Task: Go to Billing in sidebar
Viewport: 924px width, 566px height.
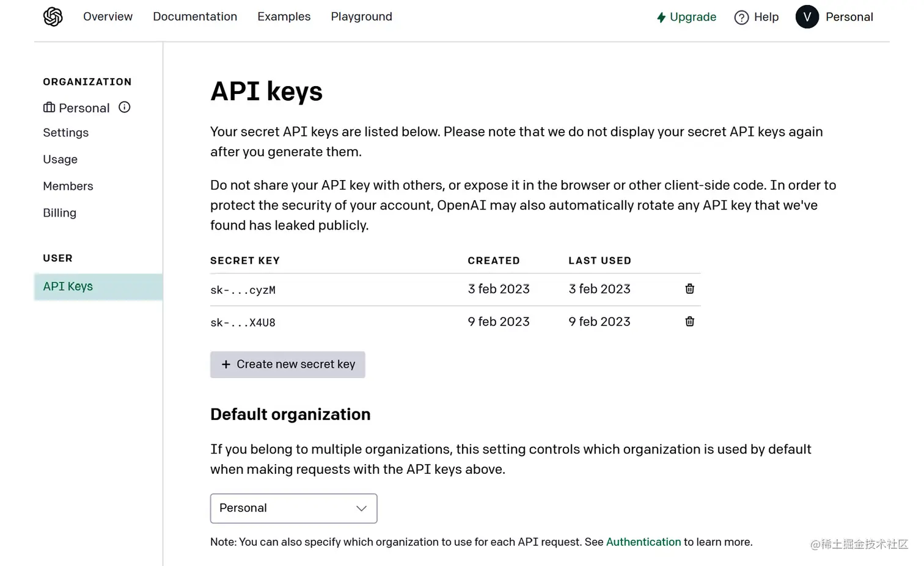Action: tap(60, 213)
